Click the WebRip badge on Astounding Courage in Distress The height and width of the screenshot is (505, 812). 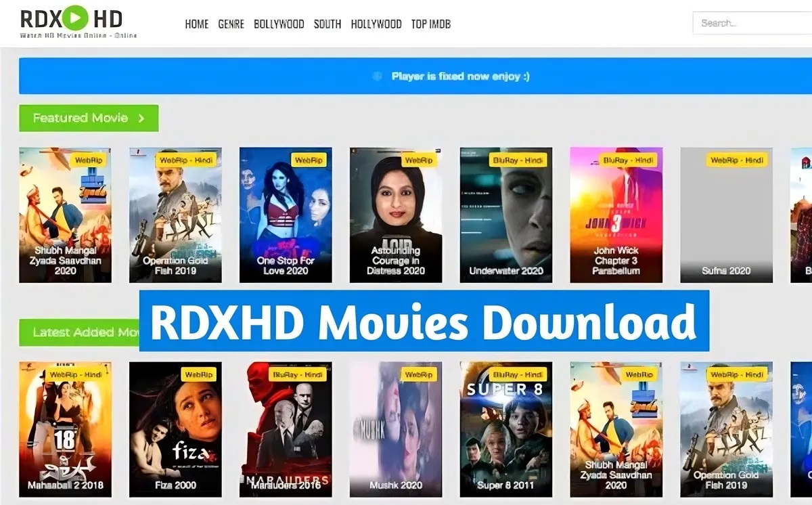pyautogui.click(x=419, y=160)
